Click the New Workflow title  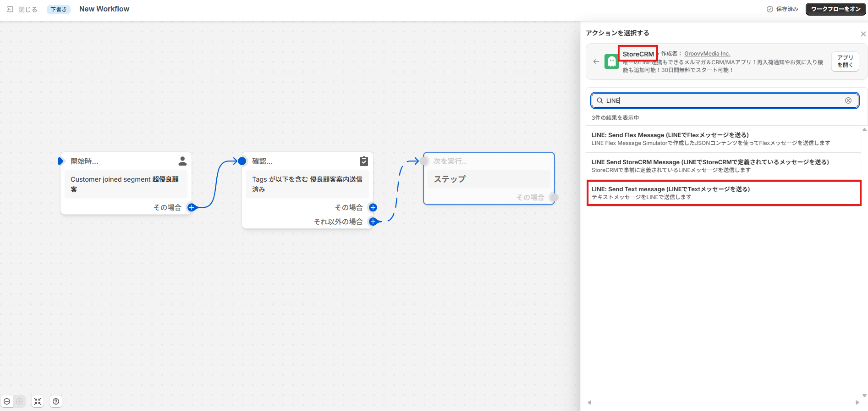pyautogui.click(x=104, y=9)
